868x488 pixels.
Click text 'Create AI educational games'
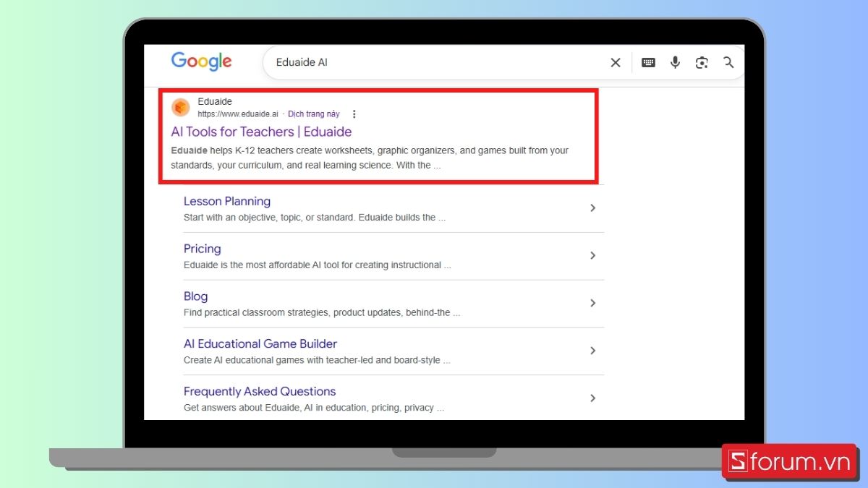click(x=317, y=360)
